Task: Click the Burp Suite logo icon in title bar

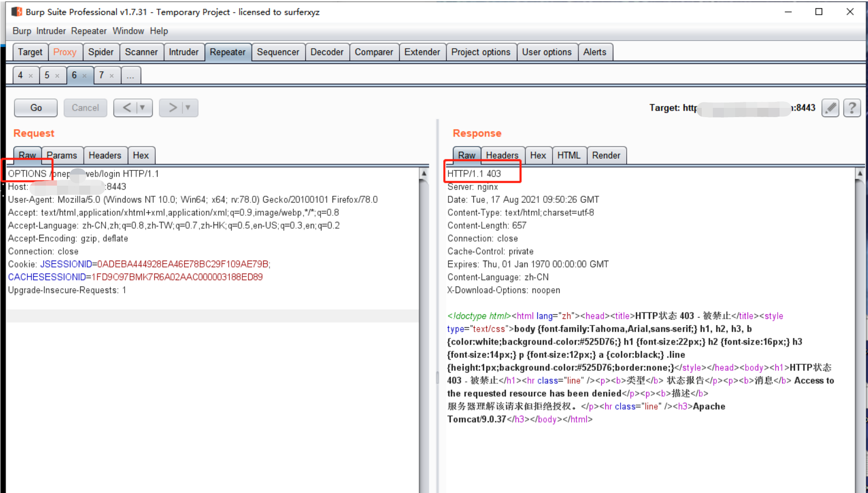Action: (17, 12)
